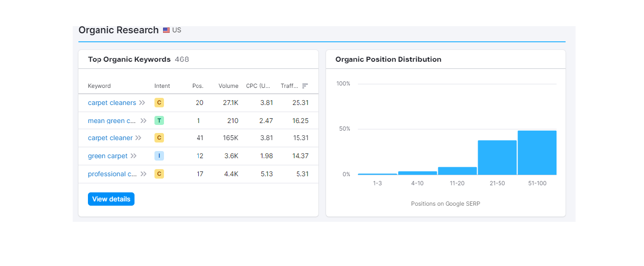644x266 pixels.
Task: Click double-chevron icon beside 'carpet cleaners' keyword
Action: 142,103
